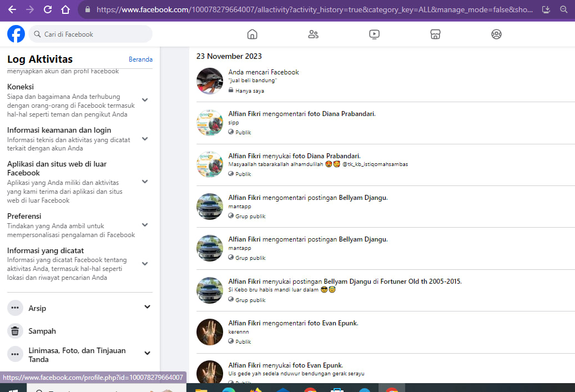
Task: Open File Explorer from the taskbar
Action: (201, 389)
